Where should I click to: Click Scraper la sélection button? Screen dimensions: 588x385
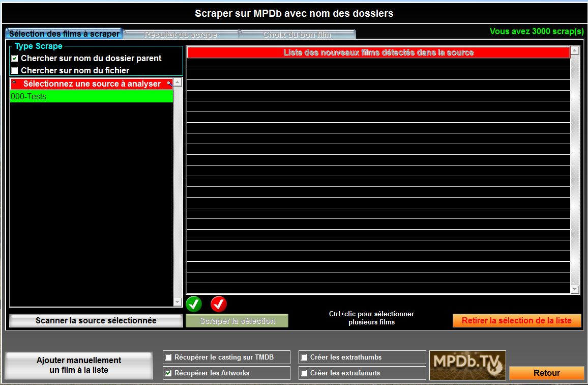click(238, 321)
